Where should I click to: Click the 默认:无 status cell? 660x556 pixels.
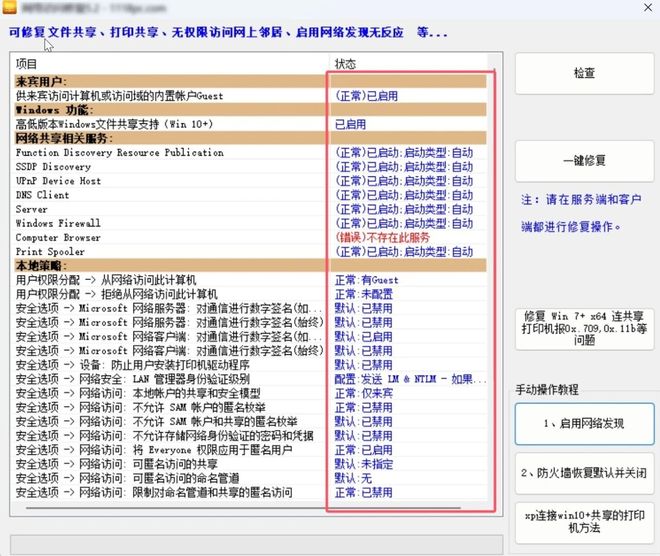tap(353, 478)
